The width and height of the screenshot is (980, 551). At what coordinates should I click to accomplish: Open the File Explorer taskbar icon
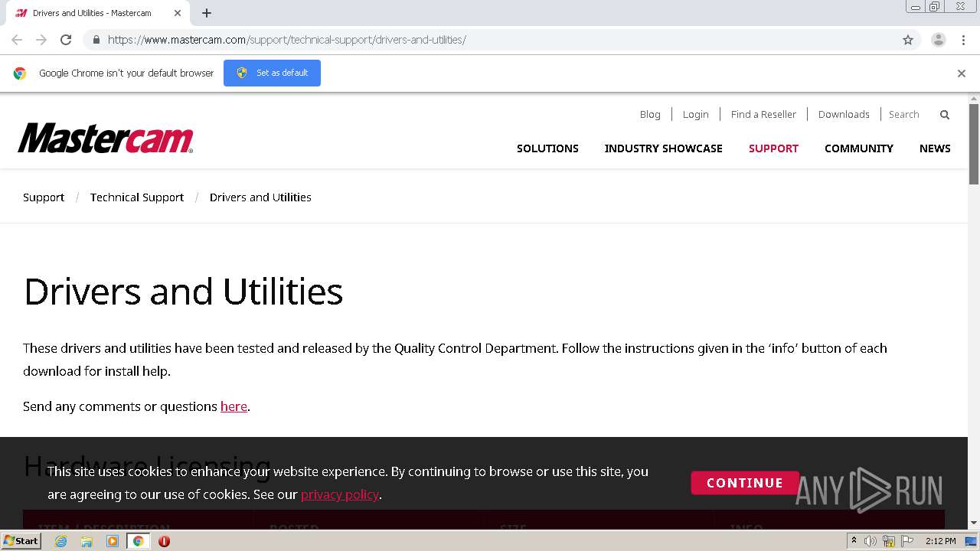coord(87,541)
